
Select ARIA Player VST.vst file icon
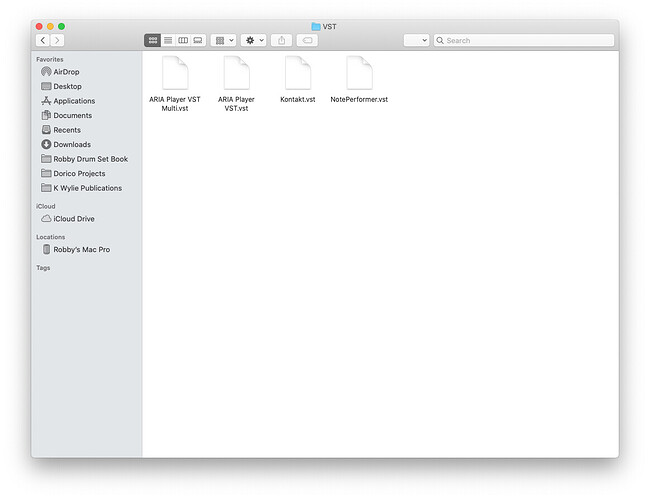236,73
